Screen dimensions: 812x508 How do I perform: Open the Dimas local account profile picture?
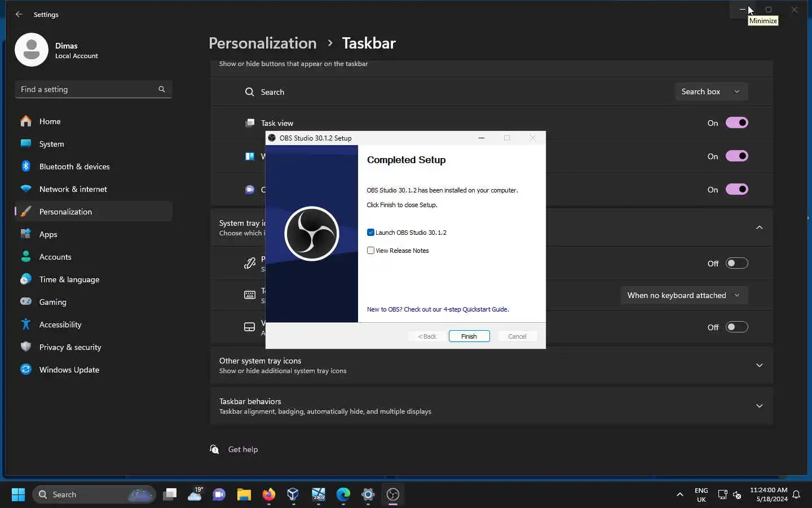click(32, 50)
